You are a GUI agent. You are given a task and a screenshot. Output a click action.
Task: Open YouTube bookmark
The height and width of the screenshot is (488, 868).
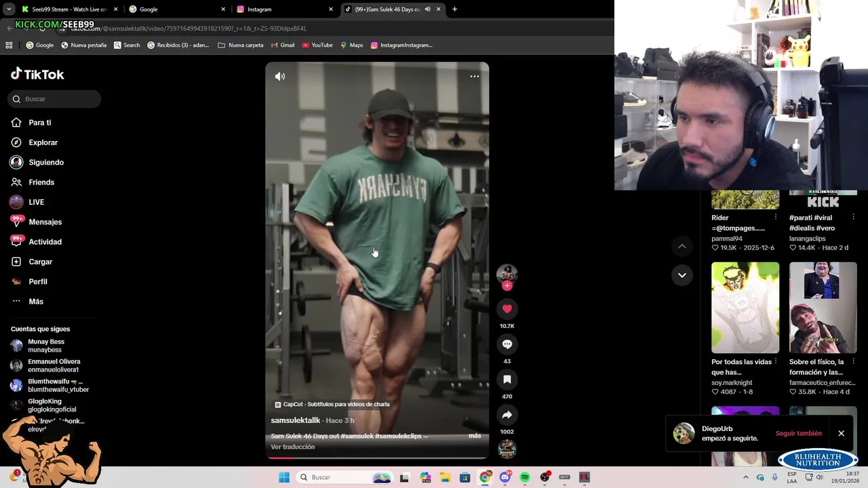[x=317, y=45]
